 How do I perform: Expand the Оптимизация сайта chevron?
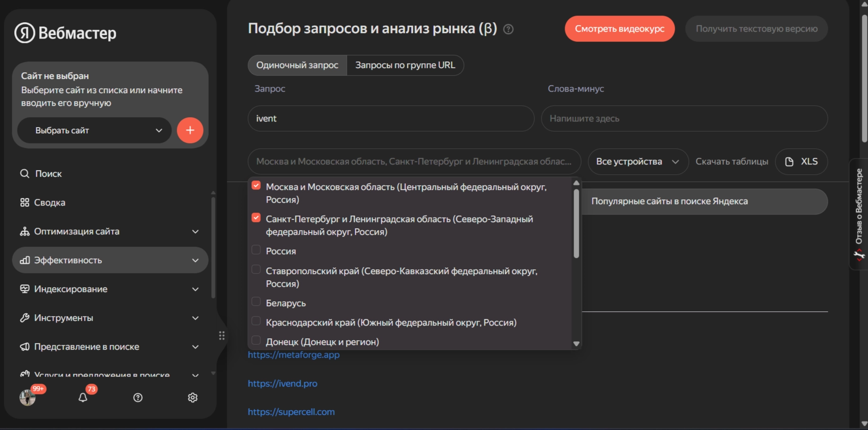[x=196, y=232]
